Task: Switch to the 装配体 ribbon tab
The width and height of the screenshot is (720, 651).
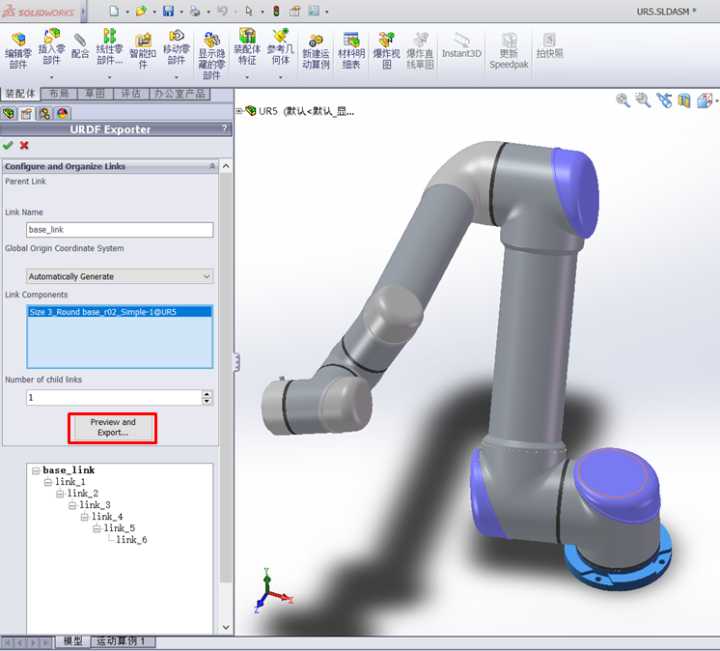Action: (20, 93)
